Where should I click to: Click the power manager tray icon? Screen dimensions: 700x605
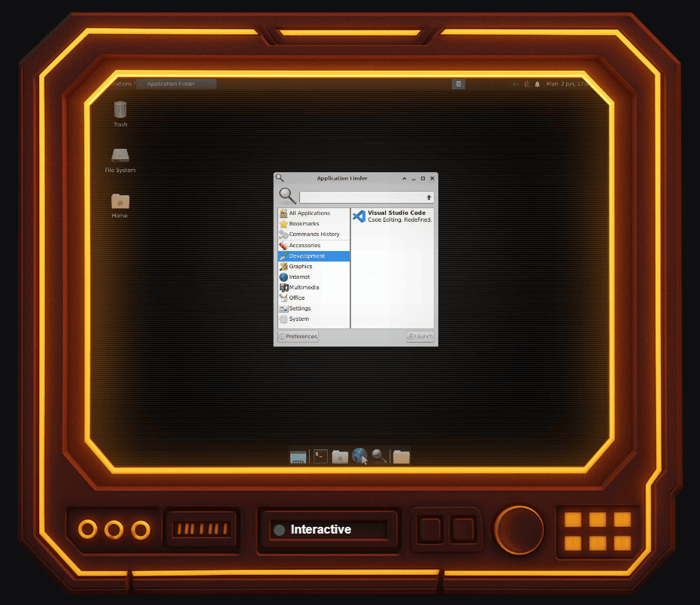[x=527, y=84]
